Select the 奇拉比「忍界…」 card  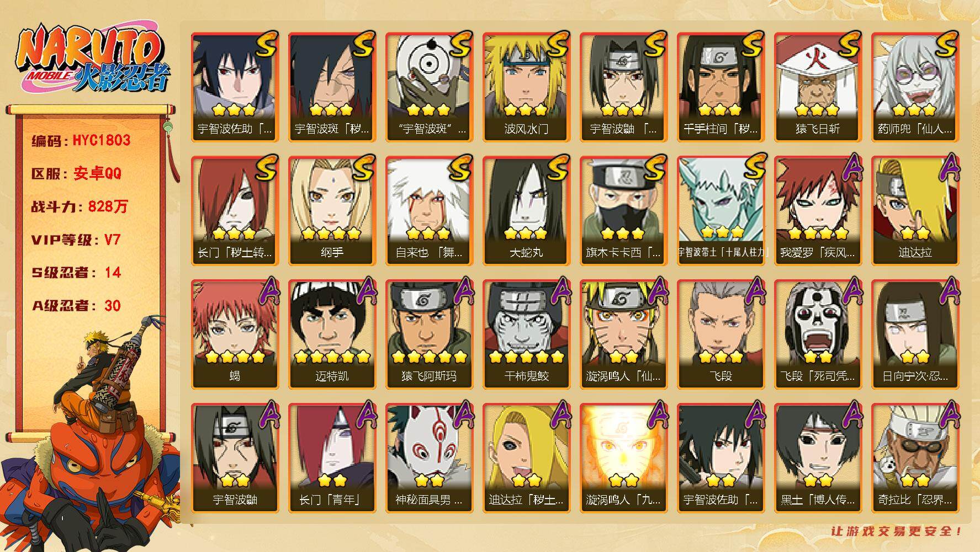coord(915,458)
